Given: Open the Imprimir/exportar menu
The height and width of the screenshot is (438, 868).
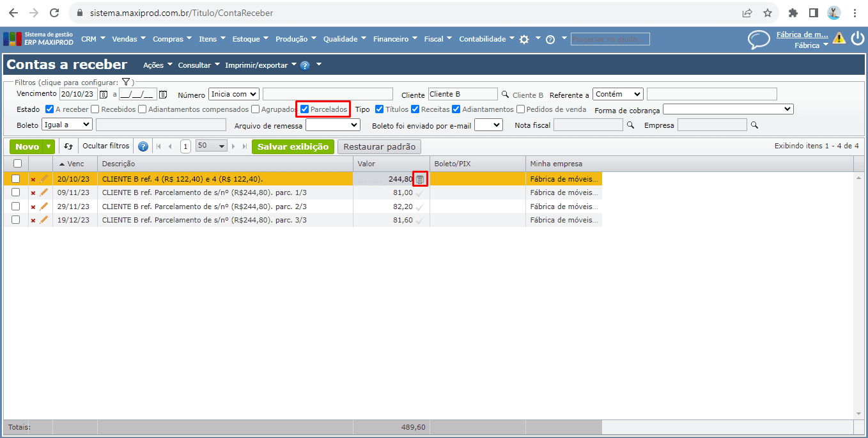Looking at the screenshot, I should pos(260,65).
